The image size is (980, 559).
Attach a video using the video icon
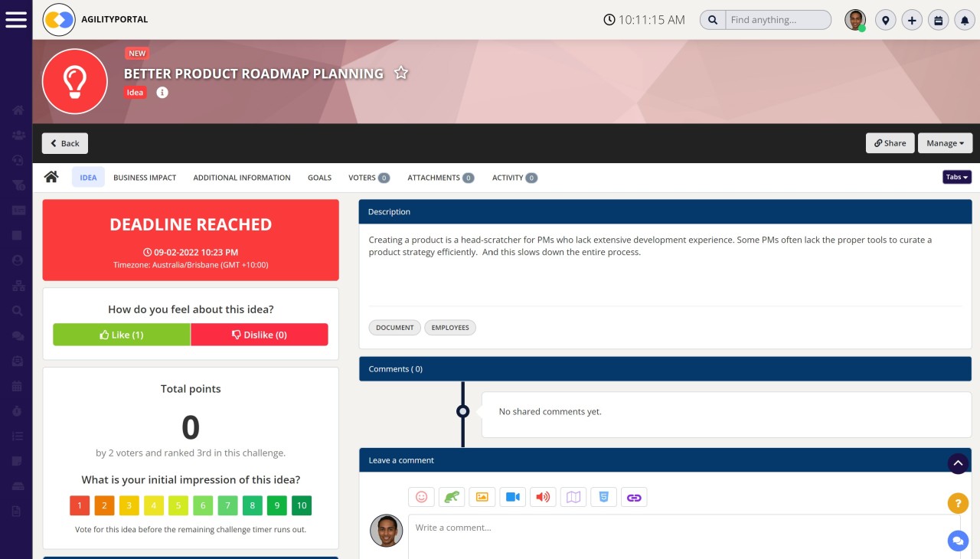point(512,497)
